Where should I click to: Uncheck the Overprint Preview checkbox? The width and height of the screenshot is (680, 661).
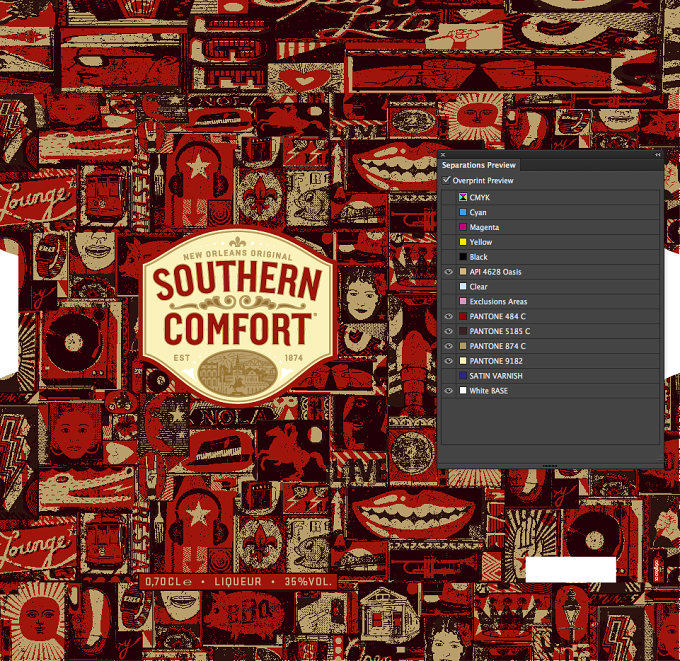(x=446, y=180)
